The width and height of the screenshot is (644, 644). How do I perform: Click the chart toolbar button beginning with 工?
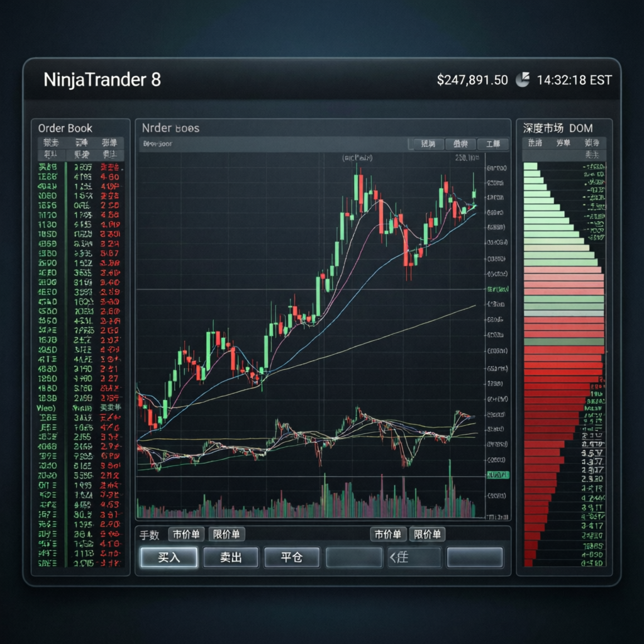[493, 144]
